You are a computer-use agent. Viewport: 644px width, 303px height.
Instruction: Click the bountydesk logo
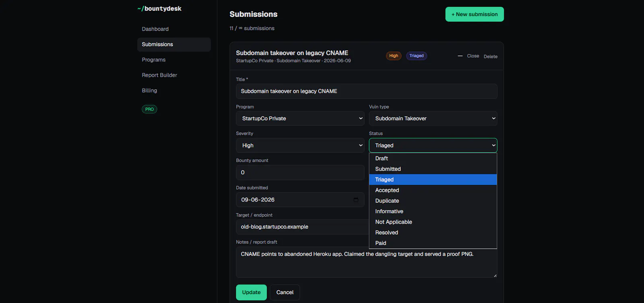point(159,8)
